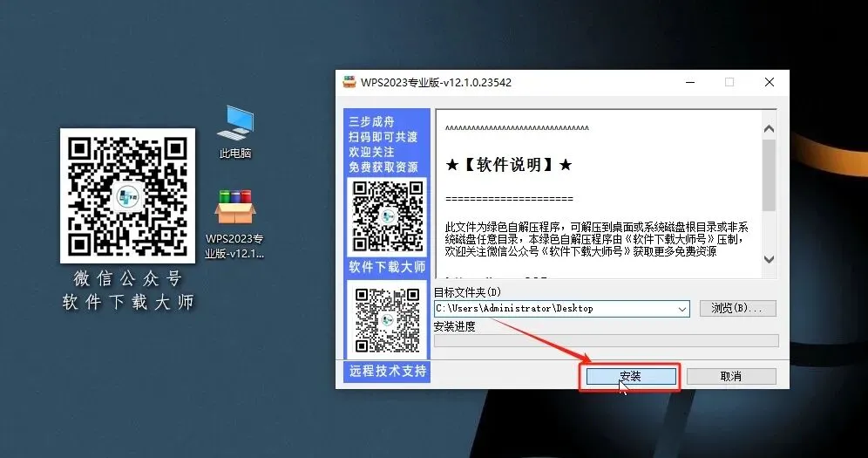The width and height of the screenshot is (868, 458).
Task: Select the WPS2023专业版 archive icon on desktop
Action: point(234,224)
